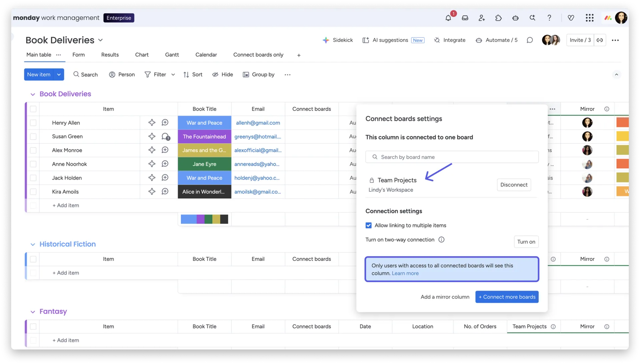The image size is (640, 364).
Task: Focus the Search by board name field
Action: coord(452,157)
